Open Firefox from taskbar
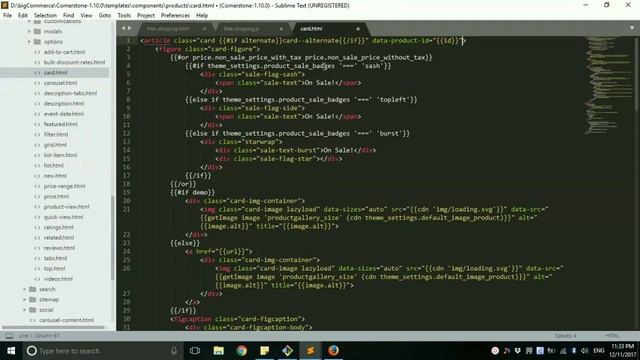The height and width of the screenshot is (360, 640). point(333,351)
